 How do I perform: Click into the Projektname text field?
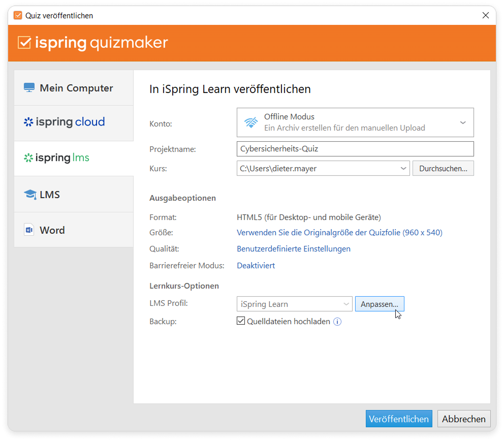click(355, 149)
